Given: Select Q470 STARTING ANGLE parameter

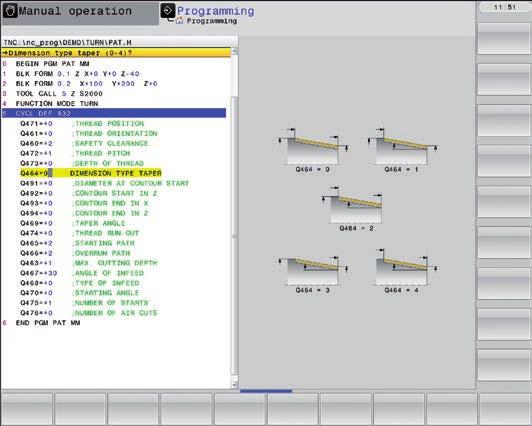Looking at the screenshot, I should tap(80, 293).
